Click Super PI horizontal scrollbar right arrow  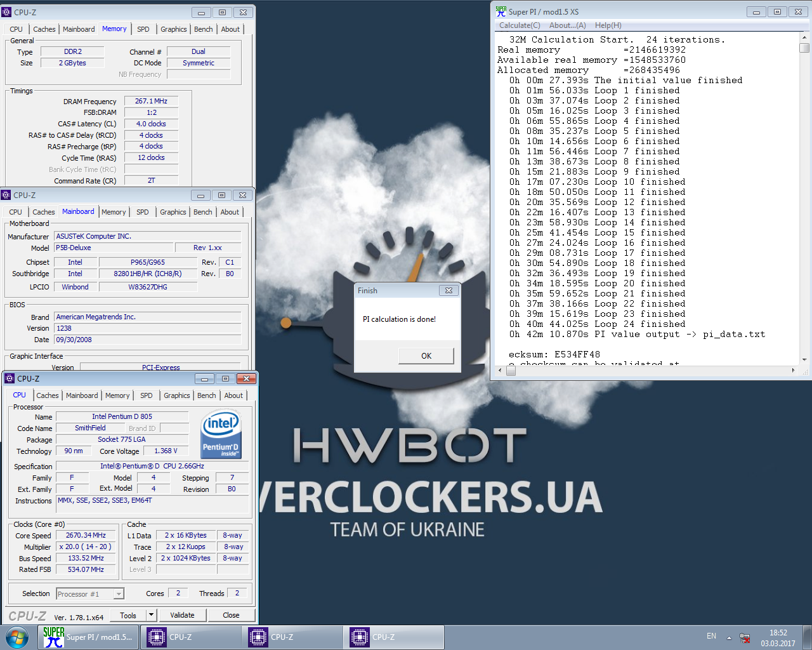point(793,371)
